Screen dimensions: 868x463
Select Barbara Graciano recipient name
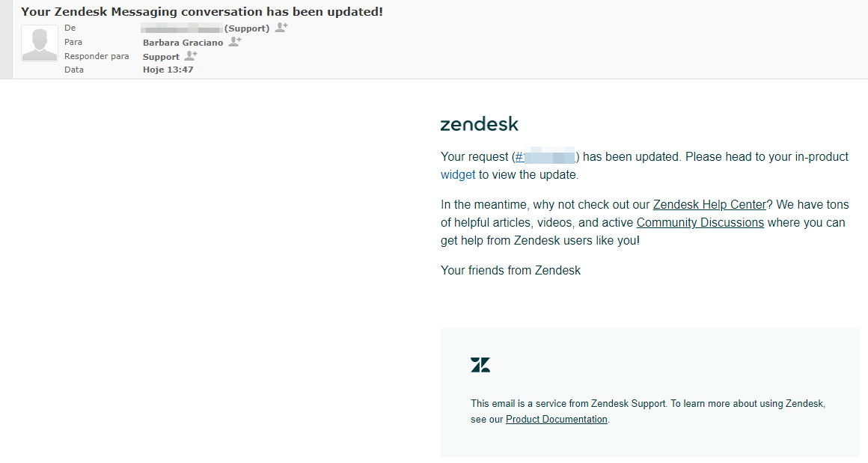click(x=183, y=42)
